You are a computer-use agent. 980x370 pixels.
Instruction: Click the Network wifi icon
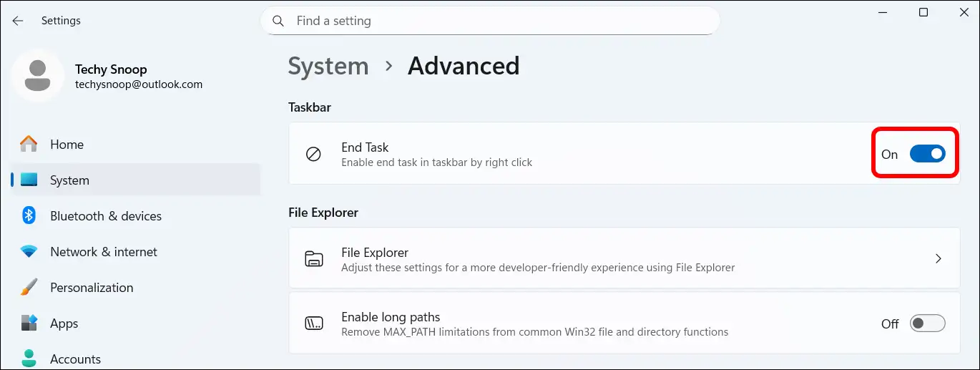tap(29, 252)
